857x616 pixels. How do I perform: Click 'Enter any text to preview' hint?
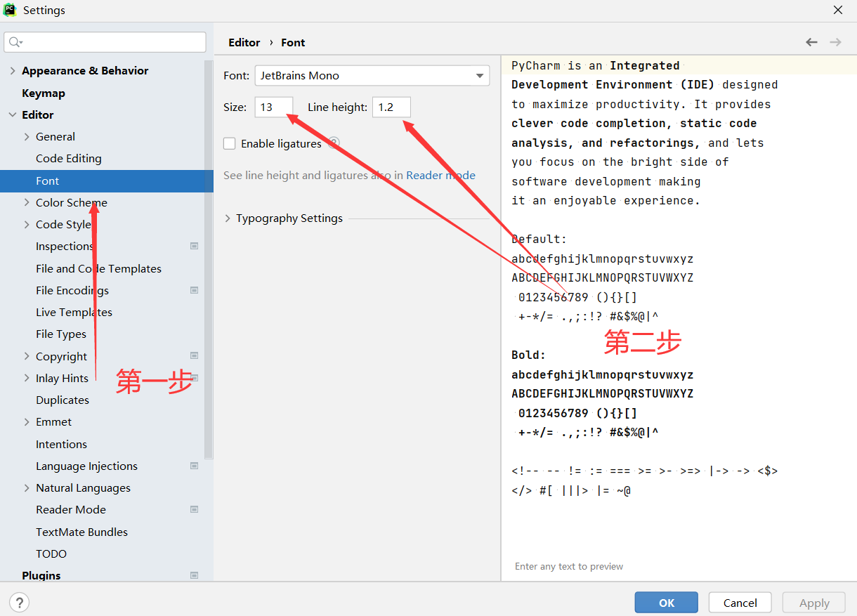click(569, 566)
